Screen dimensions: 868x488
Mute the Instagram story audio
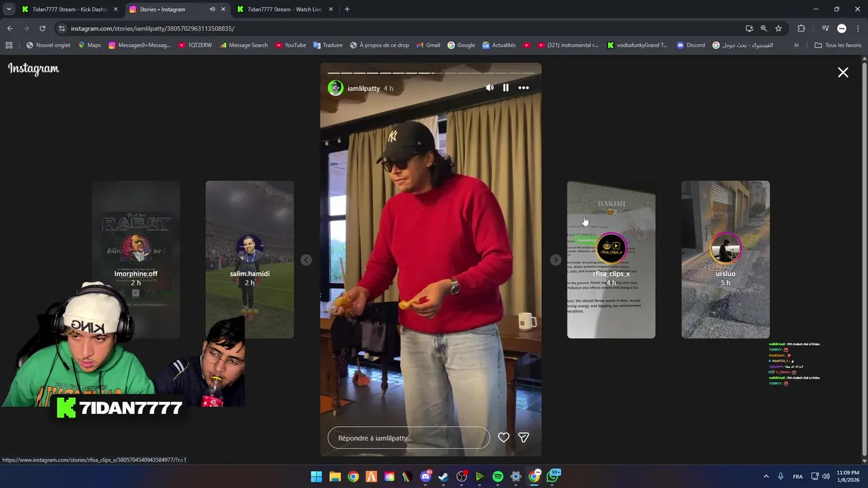click(490, 87)
